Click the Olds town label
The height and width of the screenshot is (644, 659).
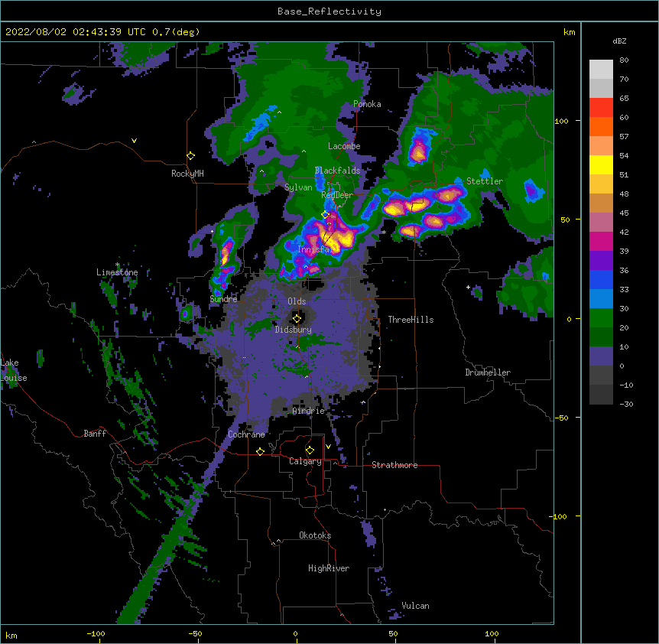coord(297,301)
